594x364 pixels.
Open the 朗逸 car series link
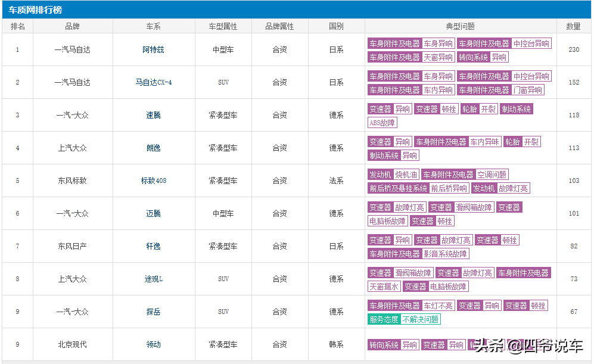tap(154, 148)
